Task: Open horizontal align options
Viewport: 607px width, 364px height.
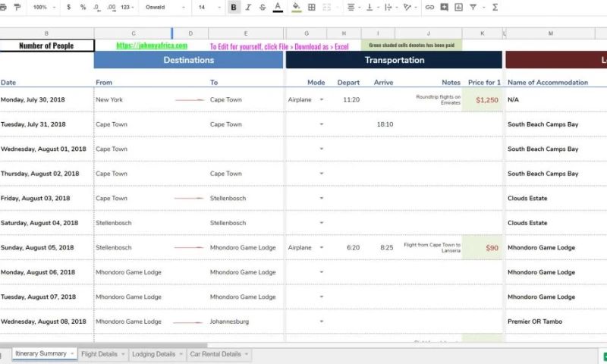Action: (353, 7)
